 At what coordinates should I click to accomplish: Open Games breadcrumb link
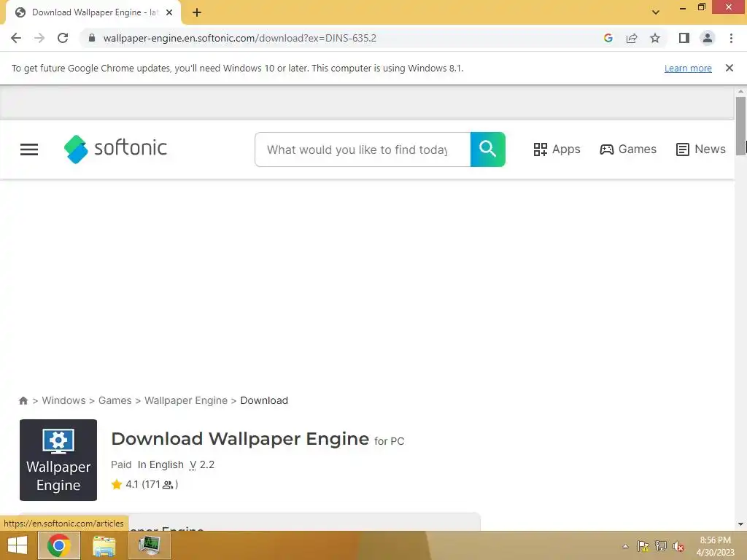point(115,400)
